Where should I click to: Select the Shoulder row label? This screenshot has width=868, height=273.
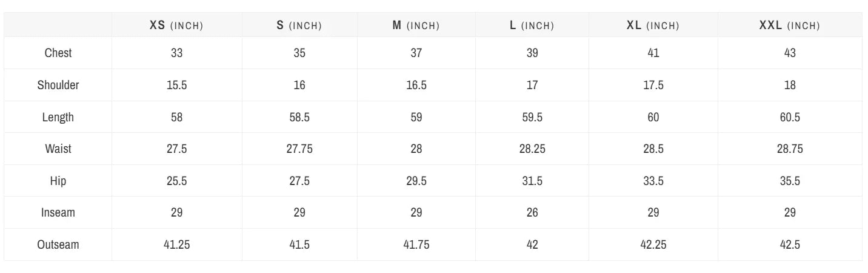click(58, 85)
